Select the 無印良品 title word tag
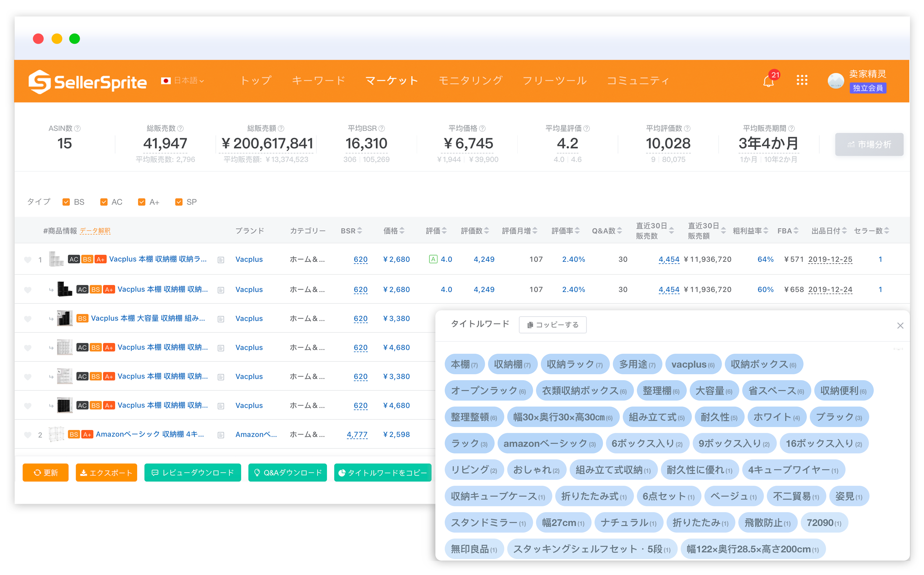The image size is (924, 575). click(474, 549)
